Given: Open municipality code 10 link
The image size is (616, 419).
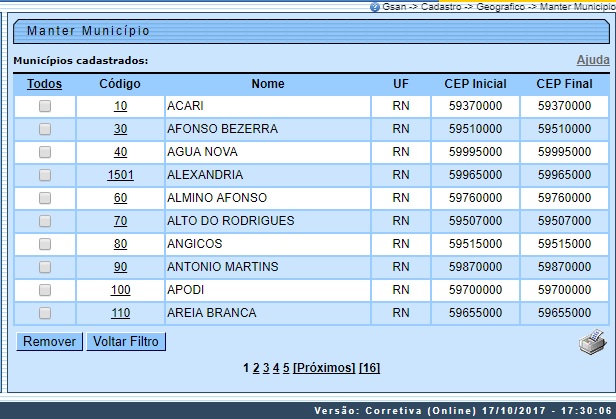Looking at the screenshot, I should tap(120, 106).
